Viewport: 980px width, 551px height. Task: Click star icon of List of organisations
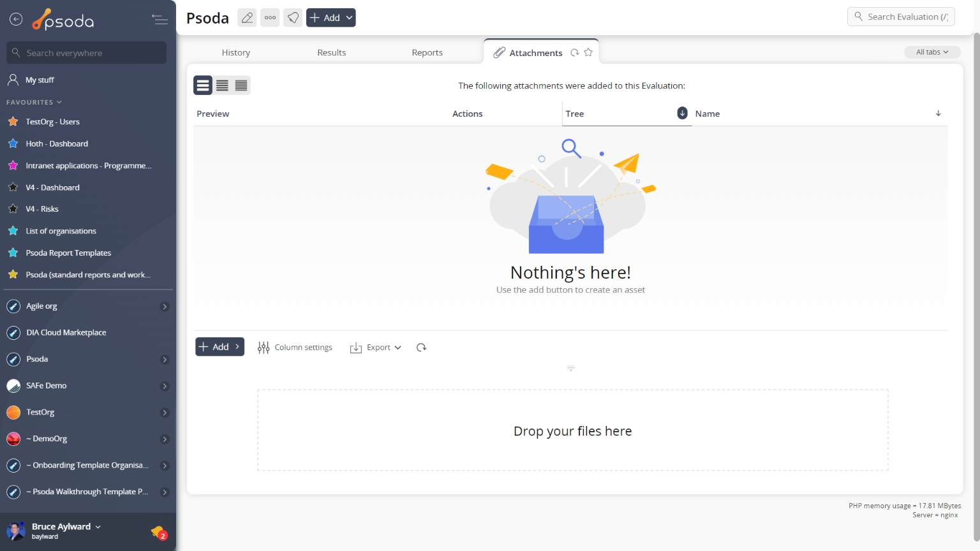(13, 231)
